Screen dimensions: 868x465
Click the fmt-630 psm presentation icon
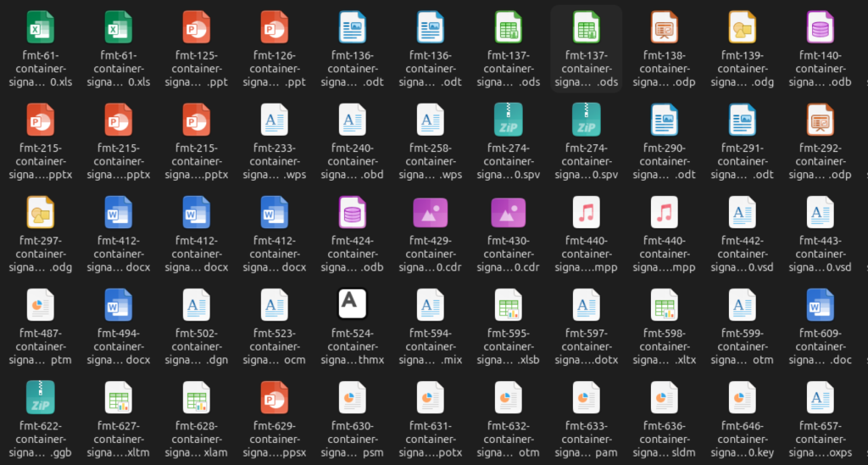[x=353, y=397]
